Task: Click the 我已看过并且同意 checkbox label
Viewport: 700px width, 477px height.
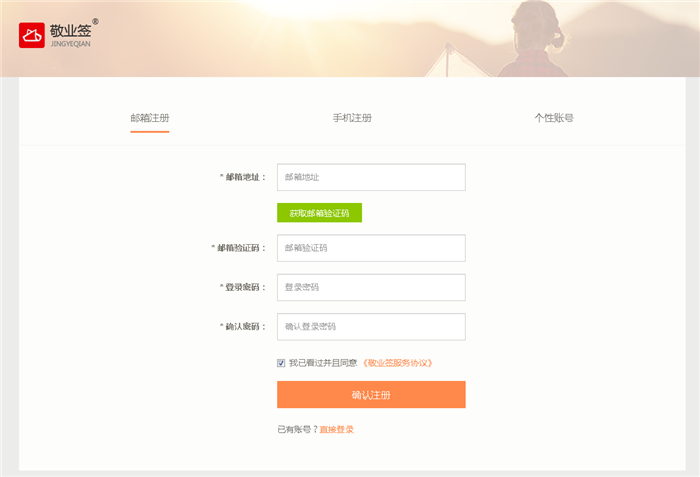Action: [x=322, y=363]
